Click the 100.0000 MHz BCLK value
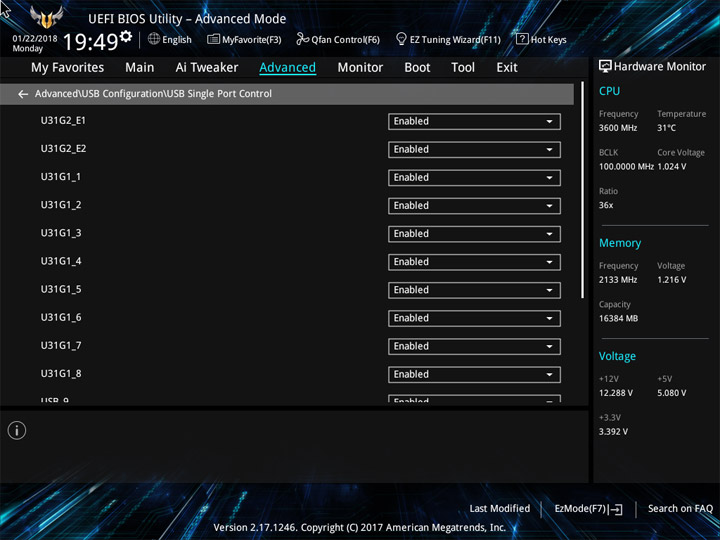This screenshot has height=540, width=720. click(x=626, y=167)
